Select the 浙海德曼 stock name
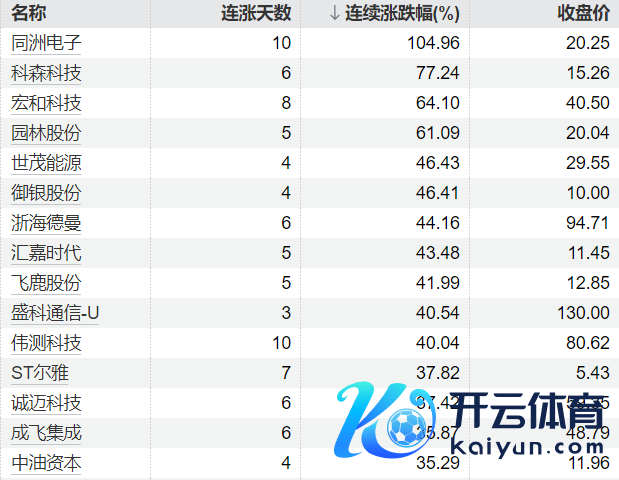 [x=46, y=223]
